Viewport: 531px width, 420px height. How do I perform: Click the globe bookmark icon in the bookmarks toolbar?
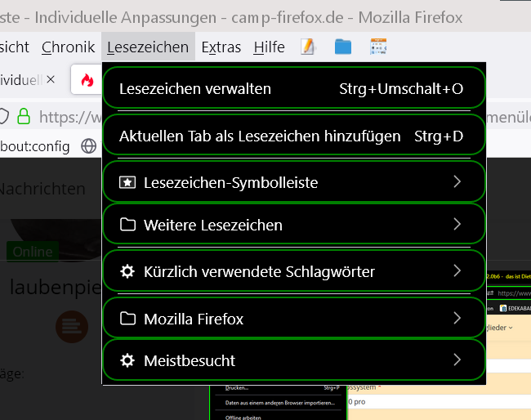[89, 146]
